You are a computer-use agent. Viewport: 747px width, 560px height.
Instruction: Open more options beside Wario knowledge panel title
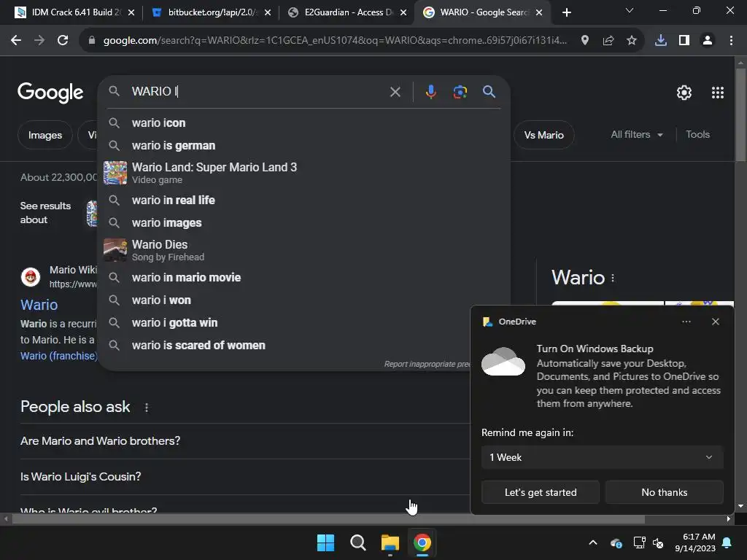[613, 278]
